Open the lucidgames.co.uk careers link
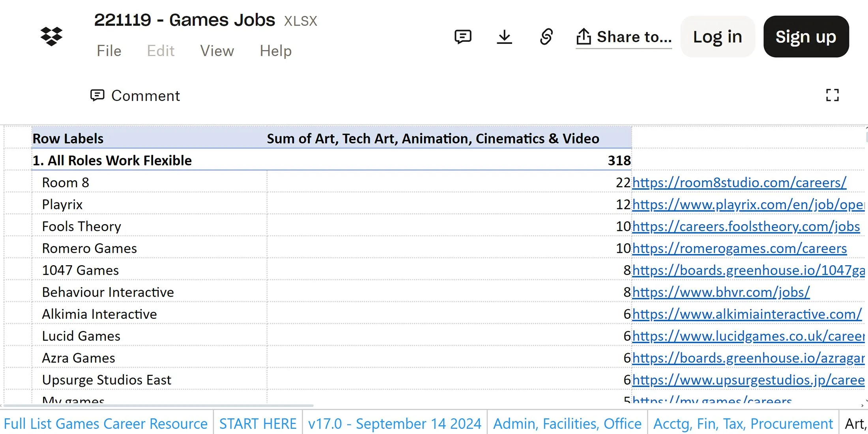 click(x=748, y=336)
